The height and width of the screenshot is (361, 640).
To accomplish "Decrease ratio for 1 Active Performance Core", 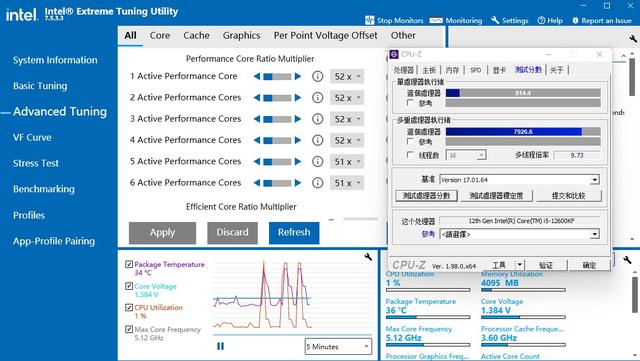I will point(257,76).
